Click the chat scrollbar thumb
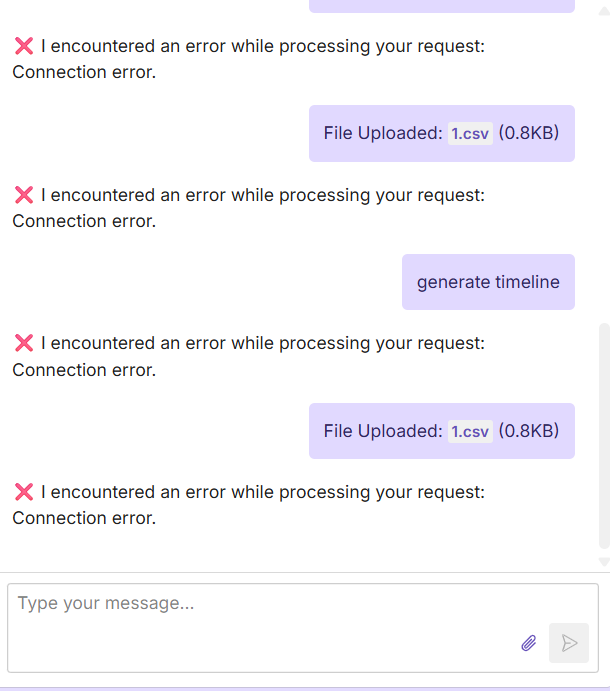The height and width of the screenshot is (691, 610). tap(603, 435)
